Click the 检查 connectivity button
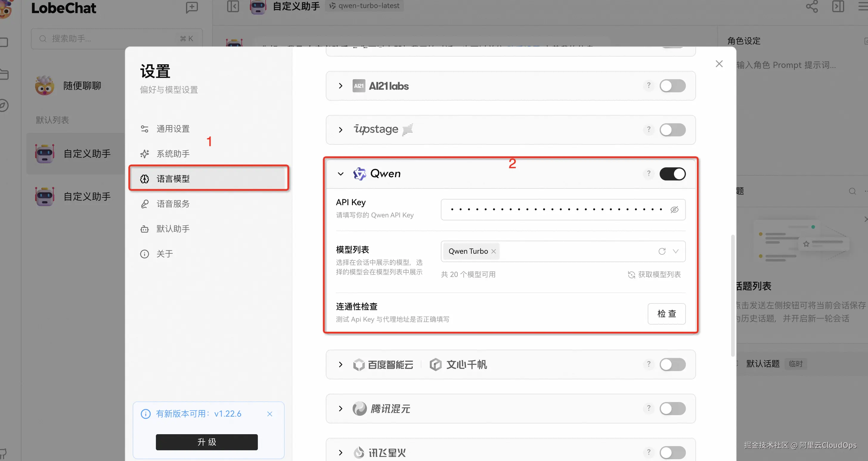This screenshot has height=461, width=868. 666,314
